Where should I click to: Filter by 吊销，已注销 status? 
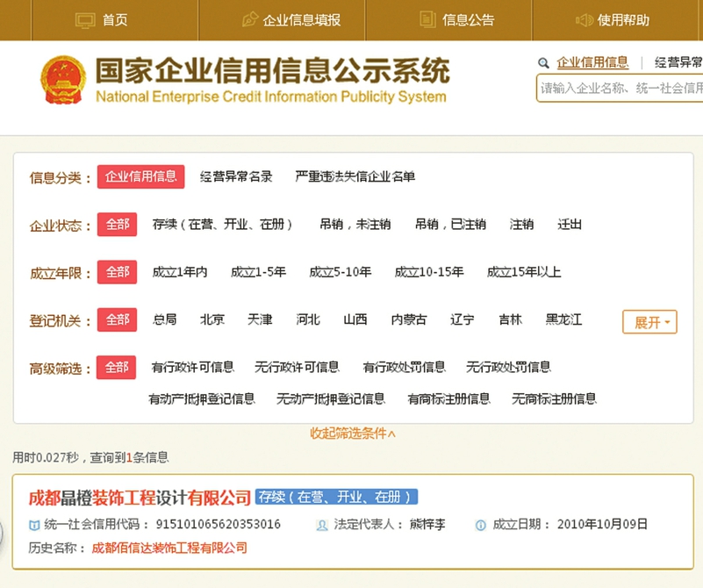pyautogui.click(x=450, y=224)
